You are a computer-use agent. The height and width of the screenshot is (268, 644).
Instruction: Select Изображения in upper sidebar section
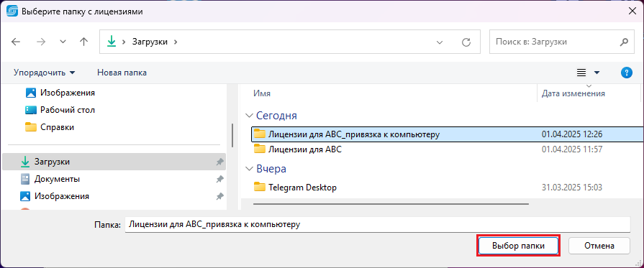click(68, 93)
